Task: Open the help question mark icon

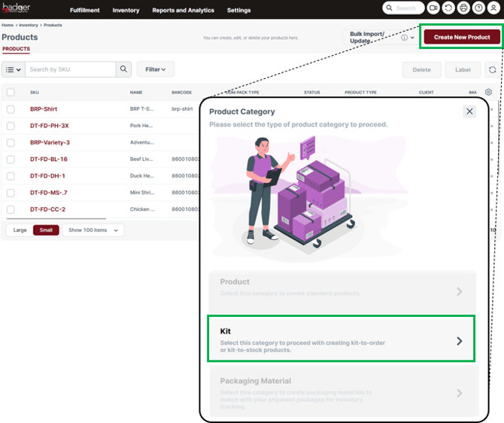Action: pyautogui.click(x=478, y=8)
